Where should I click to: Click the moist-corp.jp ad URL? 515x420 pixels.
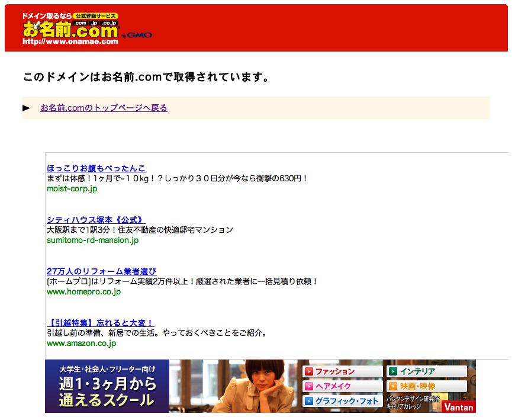pyautogui.click(x=72, y=188)
